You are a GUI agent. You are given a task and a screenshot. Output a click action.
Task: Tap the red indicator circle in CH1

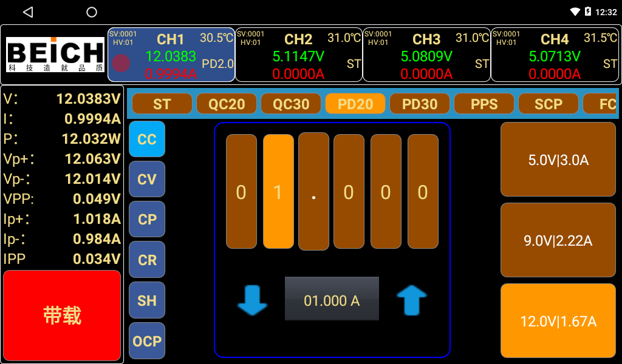tap(121, 63)
